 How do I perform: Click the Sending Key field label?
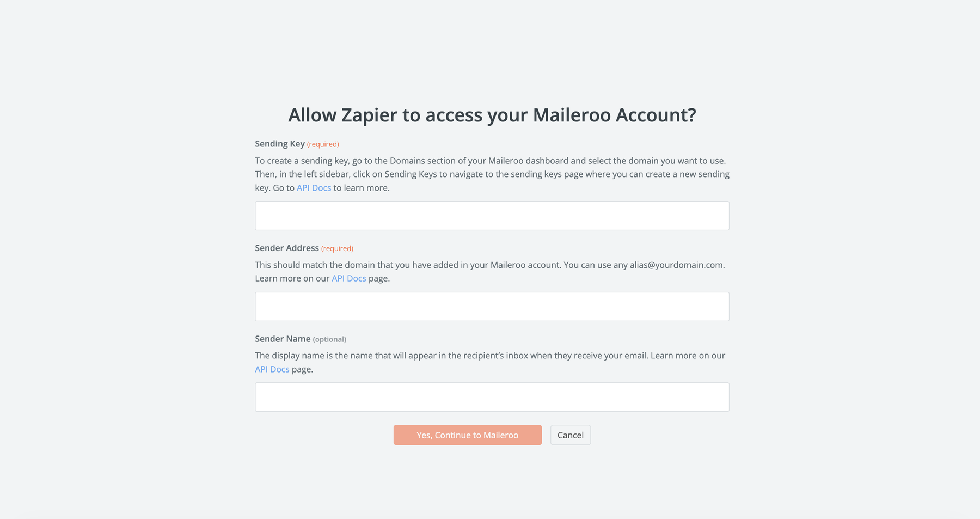click(x=280, y=144)
